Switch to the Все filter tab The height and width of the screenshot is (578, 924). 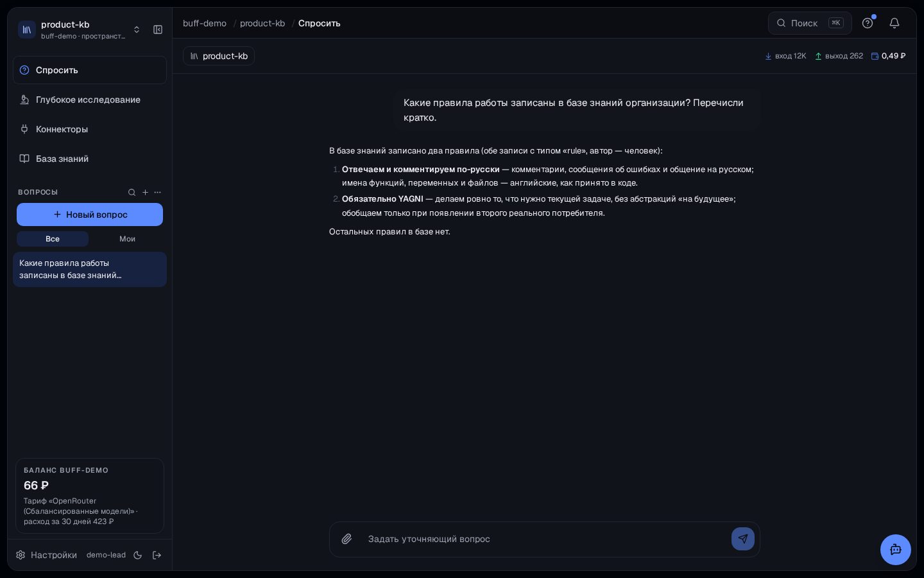pos(53,239)
